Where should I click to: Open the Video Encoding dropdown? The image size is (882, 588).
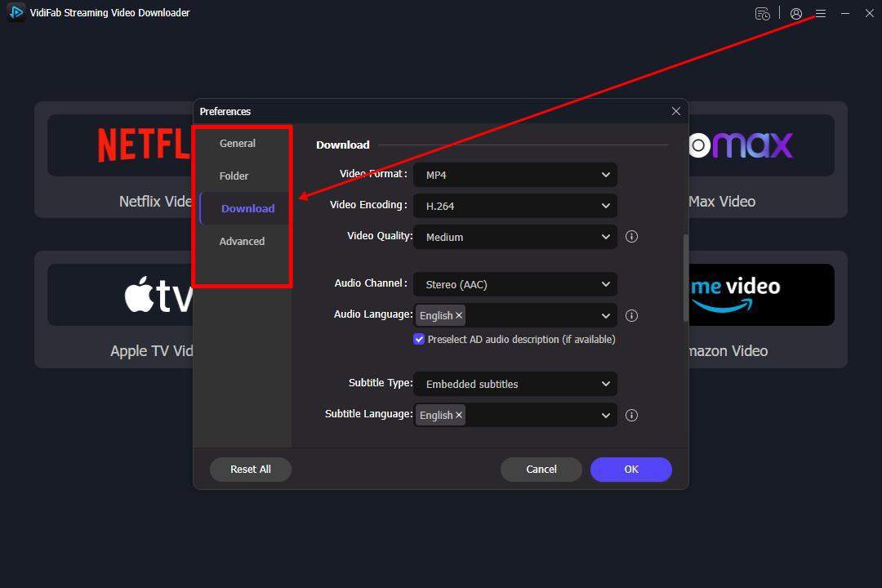point(515,206)
